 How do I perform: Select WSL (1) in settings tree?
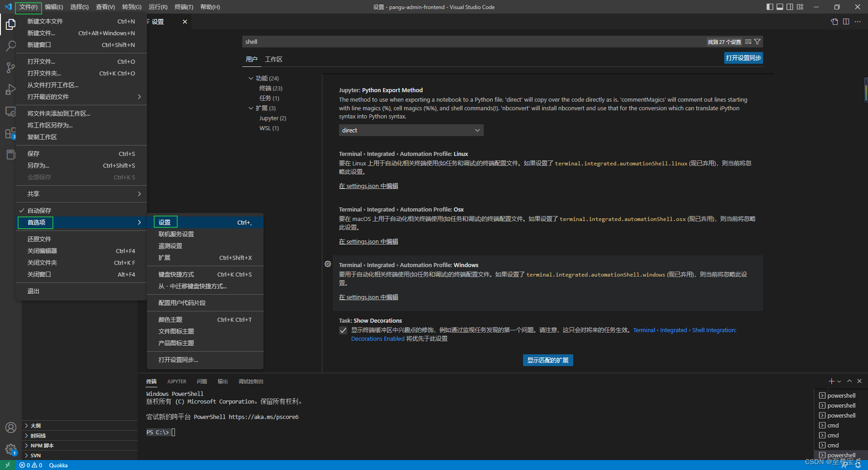tap(269, 128)
